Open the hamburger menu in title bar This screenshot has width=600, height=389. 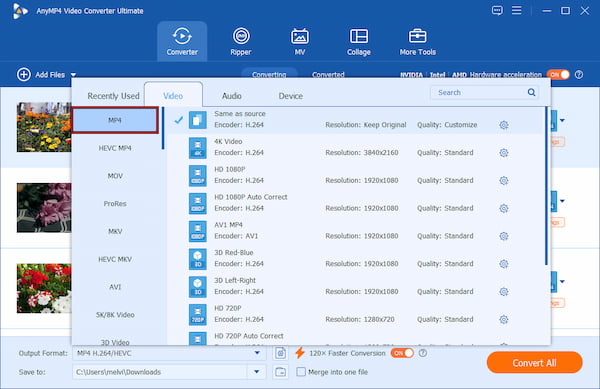click(x=517, y=10)
